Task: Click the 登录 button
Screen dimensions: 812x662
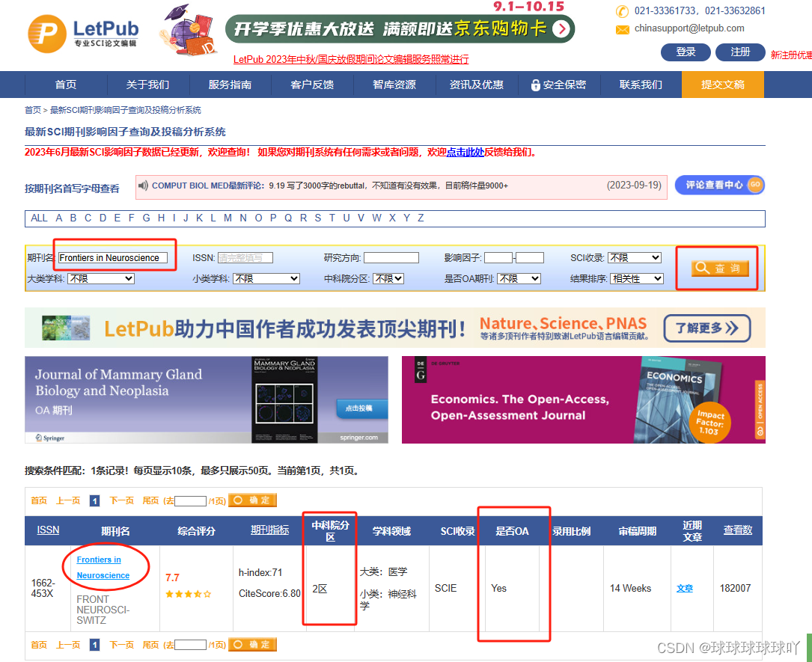Action: (686, 52)
